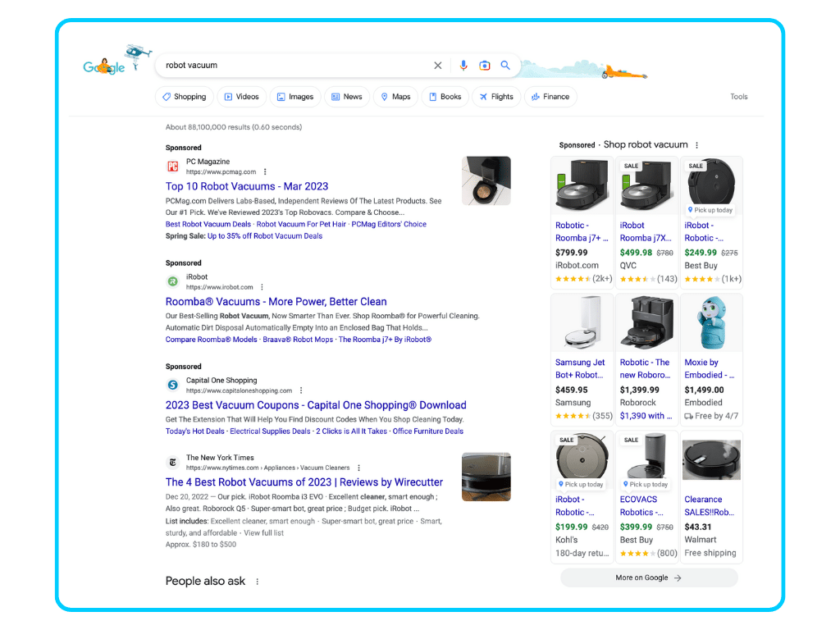Click the Capital One Shopping favicon
This screenshot has height=630, width=840.
pyautogui.click(x=172, y=385)
